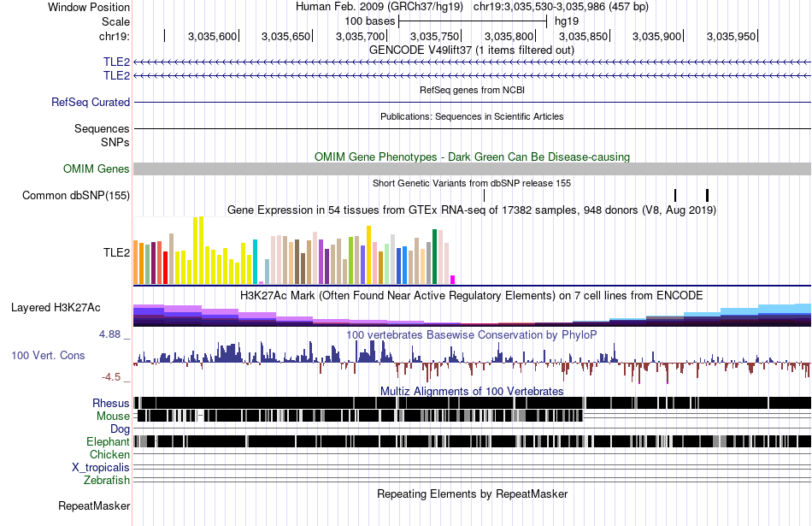The height and width of the screenshot is (526, 812).
Task: Click the GENCODE V49lift37 track title
Action: pos(472,50)
